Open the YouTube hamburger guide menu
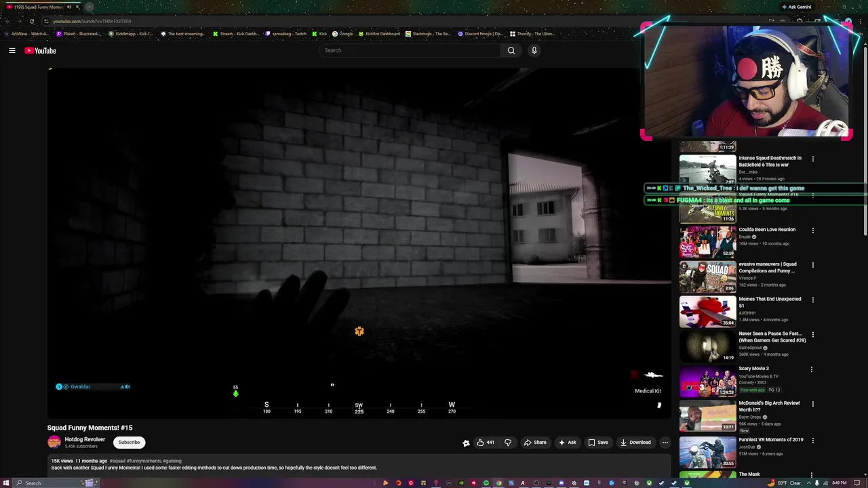The width and height of the screenshot is (868, 488). (12, 50)
